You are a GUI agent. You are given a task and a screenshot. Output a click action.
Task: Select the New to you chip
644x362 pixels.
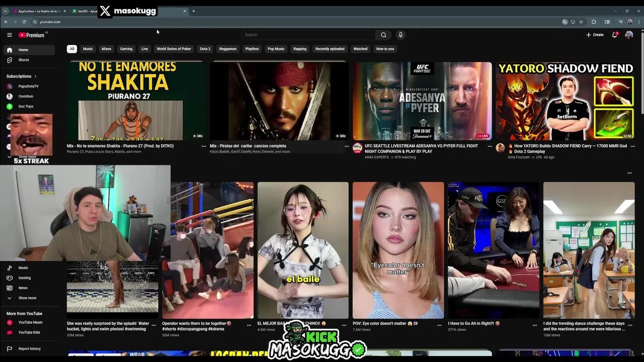385,49
